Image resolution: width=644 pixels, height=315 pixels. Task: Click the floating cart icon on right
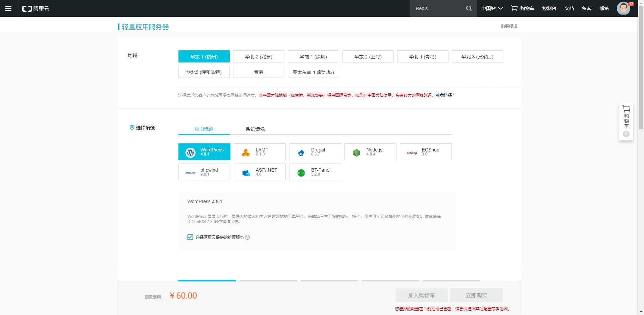(626, 109)
